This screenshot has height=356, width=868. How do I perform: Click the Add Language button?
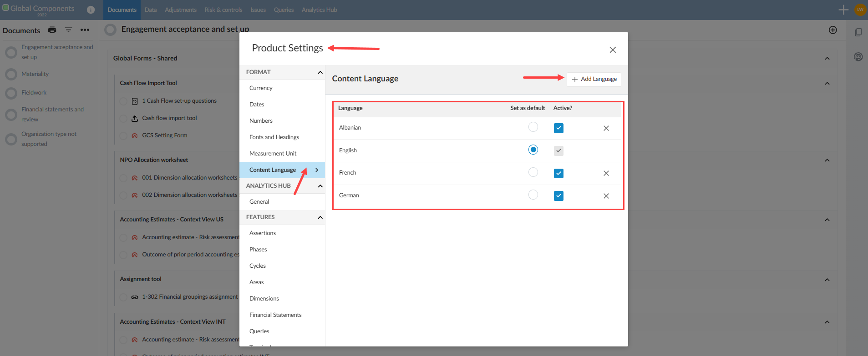594,79
